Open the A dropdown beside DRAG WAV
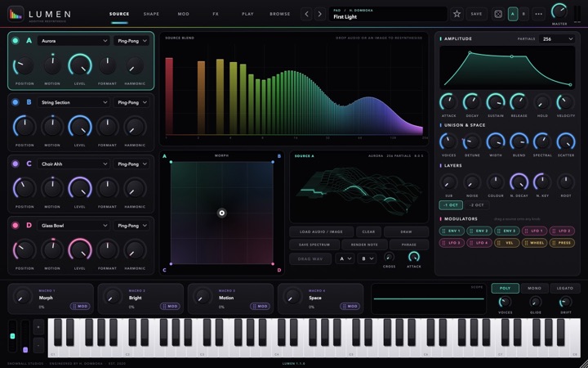This screenshot has height=368, width=588. (x=345, y=258)
